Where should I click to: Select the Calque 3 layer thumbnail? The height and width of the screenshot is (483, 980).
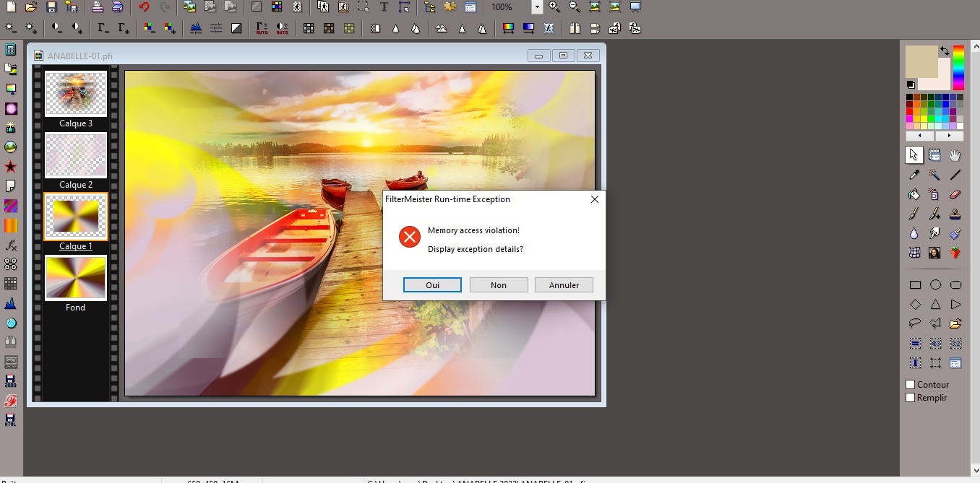(x=76, y=94)
